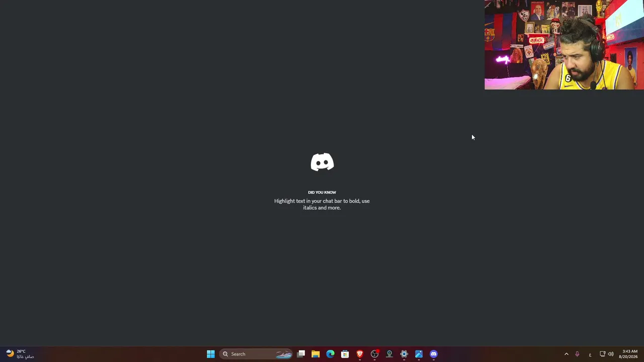Open the webcam app taskbar icon

389,354
